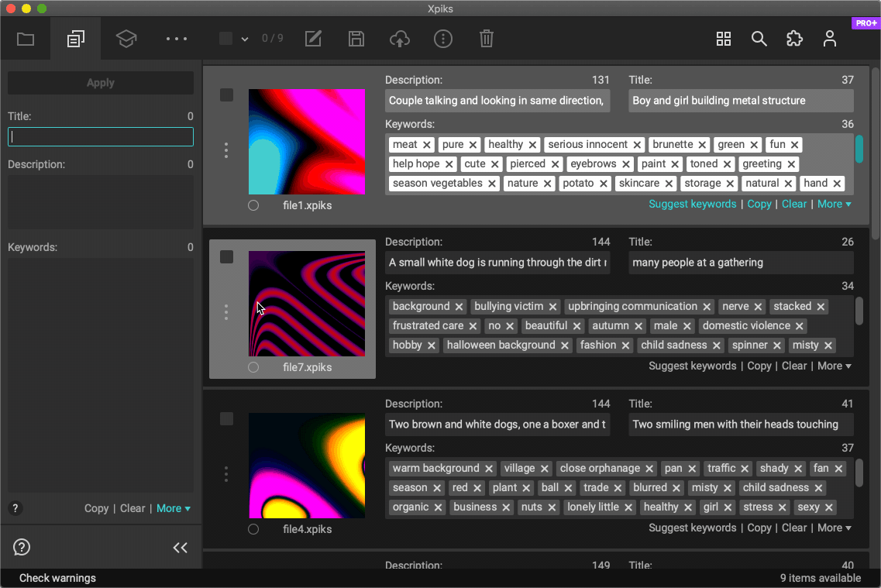Click the cloud upload icon

tap(400, 39)
